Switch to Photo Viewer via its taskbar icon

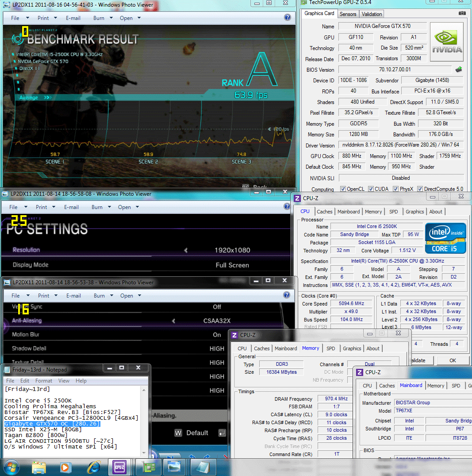pos(174,467)
